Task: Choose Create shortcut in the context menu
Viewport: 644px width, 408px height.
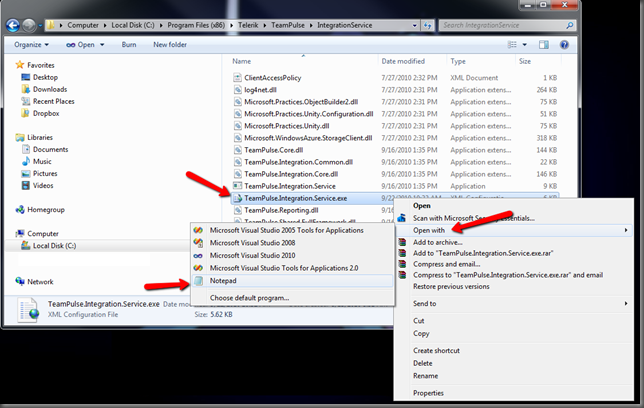Action: tap(436, 350)
